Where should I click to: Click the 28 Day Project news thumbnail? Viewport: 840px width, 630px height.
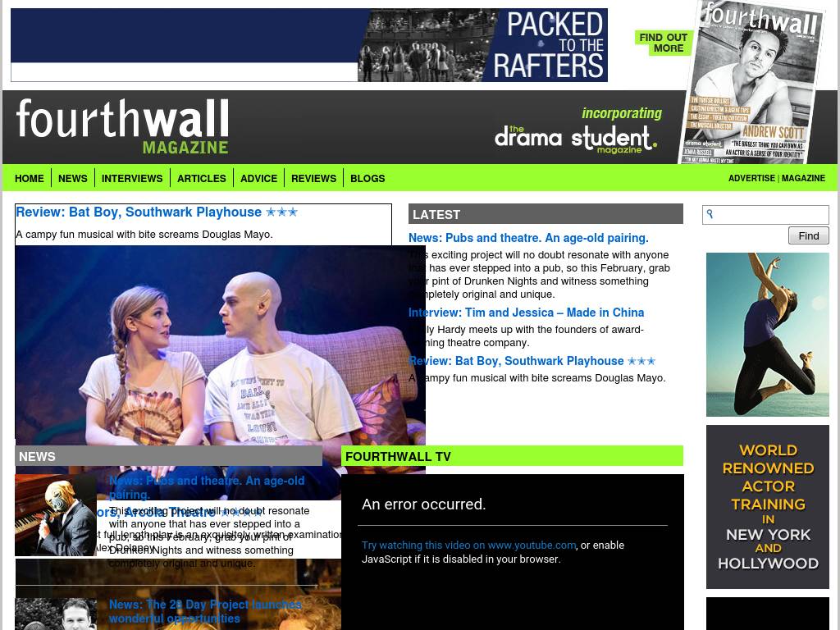(x=56, y=614)
